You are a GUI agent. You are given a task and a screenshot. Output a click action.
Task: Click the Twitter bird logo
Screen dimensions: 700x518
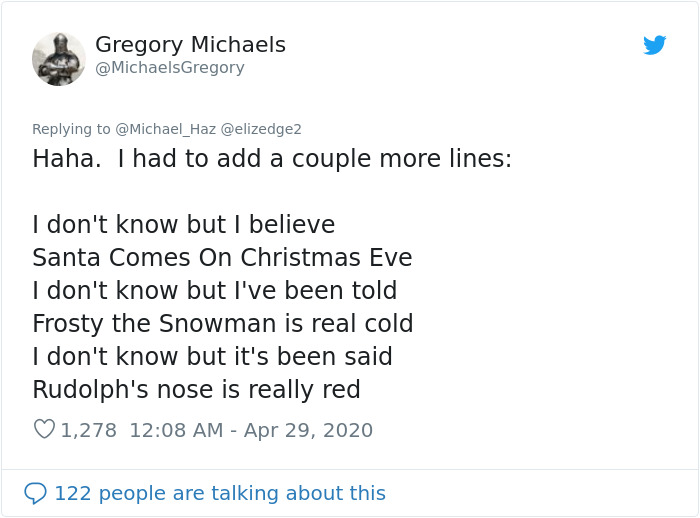pyautogui.click(x=655, y=45)
